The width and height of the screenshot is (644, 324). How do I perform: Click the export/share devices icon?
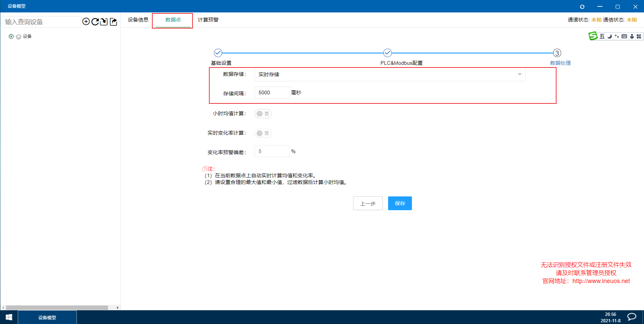pos(113,22)
